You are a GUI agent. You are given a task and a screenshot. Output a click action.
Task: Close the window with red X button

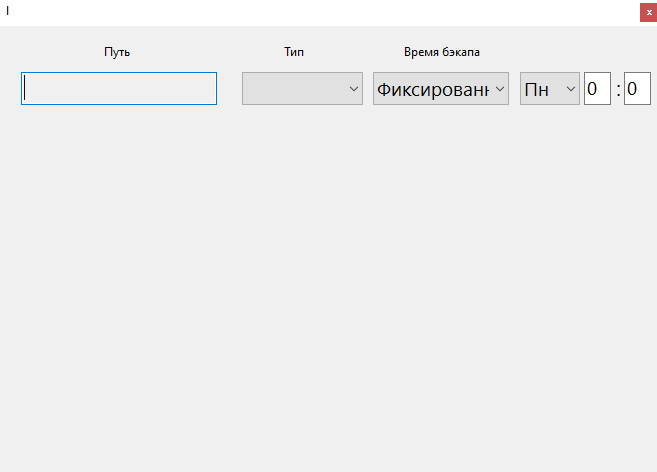pos(648,12)
